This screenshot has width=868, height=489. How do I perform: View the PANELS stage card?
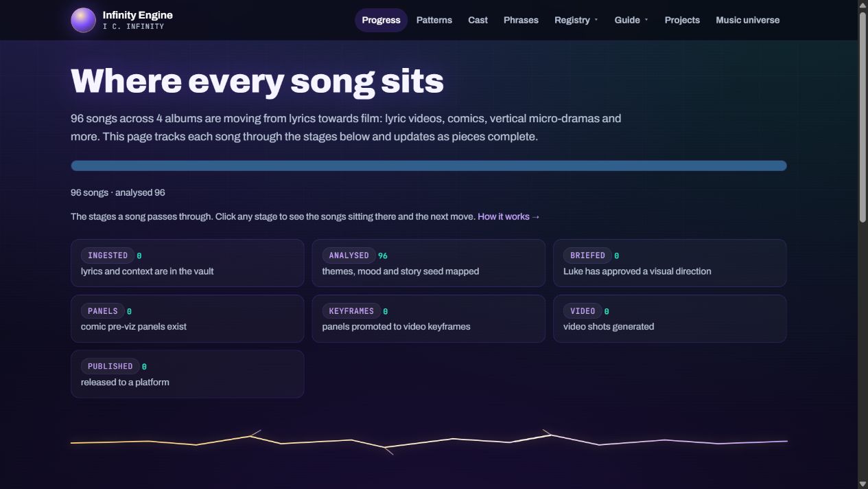(187, 319)
